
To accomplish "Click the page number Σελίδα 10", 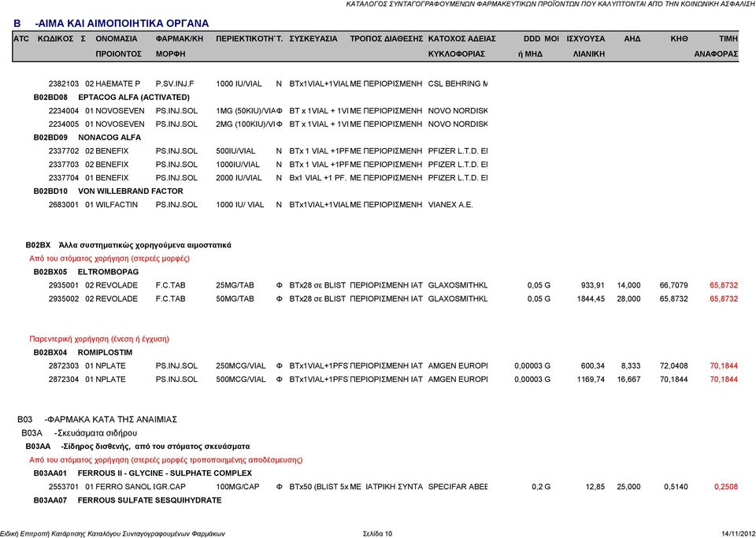I will coord(377,533).
